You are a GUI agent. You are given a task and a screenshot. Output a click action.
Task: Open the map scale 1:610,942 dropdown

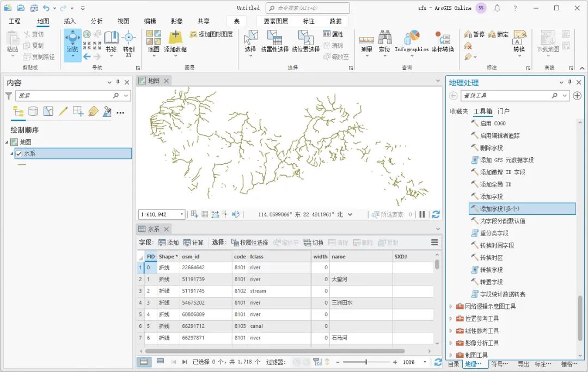pos(182,214)
